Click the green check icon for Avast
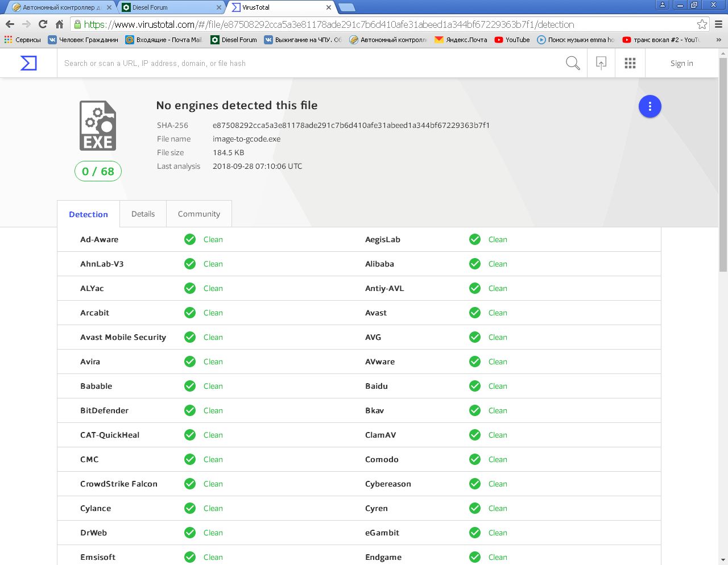 [x=475, y=313]
